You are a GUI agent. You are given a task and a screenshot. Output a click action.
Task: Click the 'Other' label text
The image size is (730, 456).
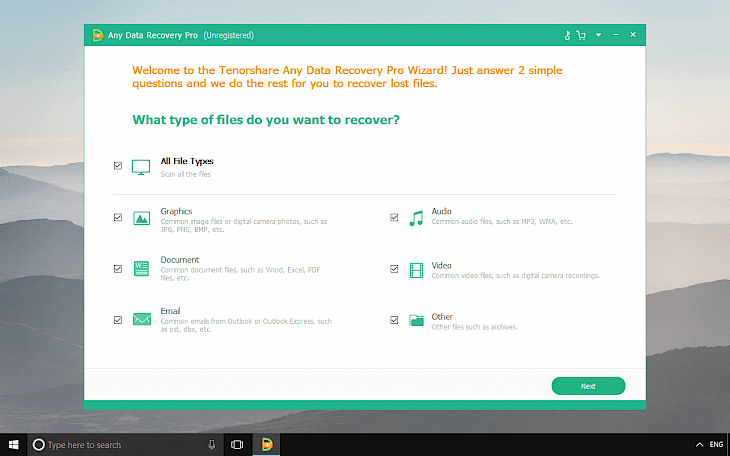click(x=442, y=317)
